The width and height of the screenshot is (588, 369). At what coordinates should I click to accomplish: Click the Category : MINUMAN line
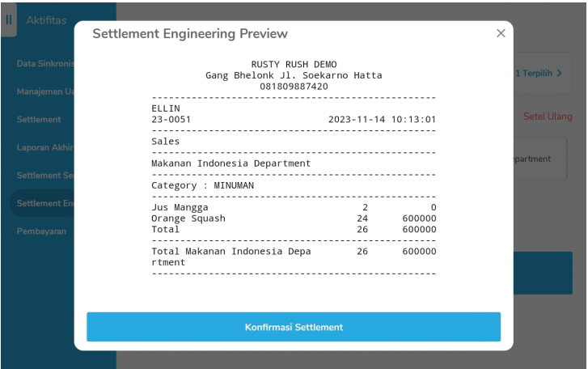pos(203,185)
